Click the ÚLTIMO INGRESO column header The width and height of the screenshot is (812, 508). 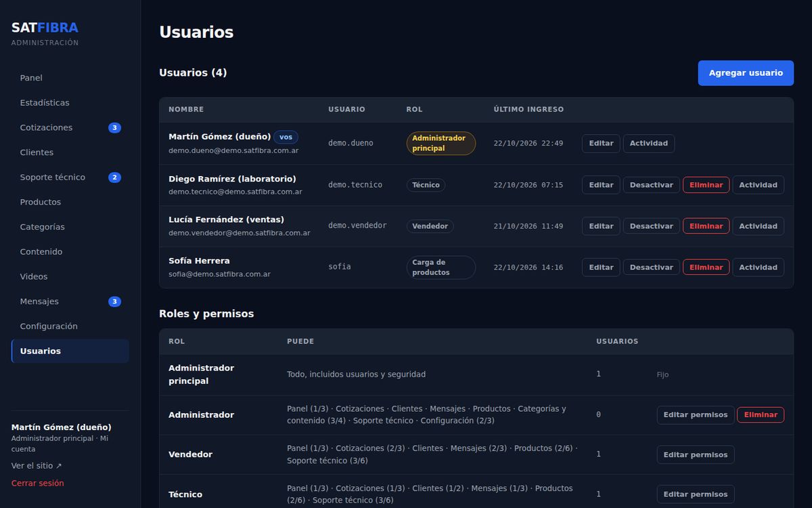(528, 110)
